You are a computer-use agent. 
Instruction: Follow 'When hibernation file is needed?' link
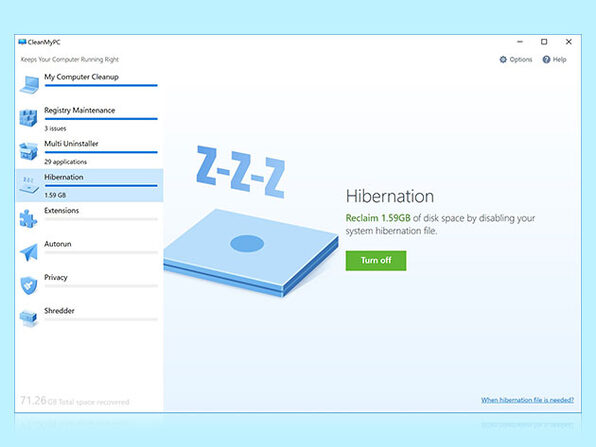click(527, 400)
